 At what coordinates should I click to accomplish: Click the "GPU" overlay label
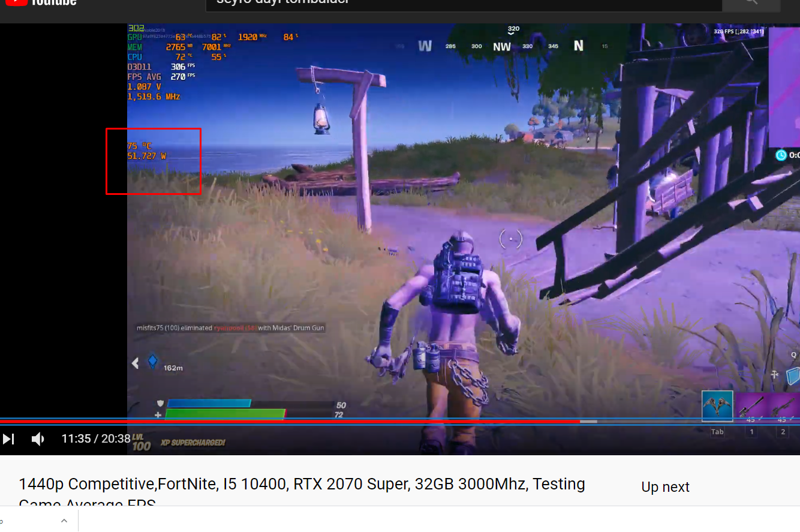point(135,37)
